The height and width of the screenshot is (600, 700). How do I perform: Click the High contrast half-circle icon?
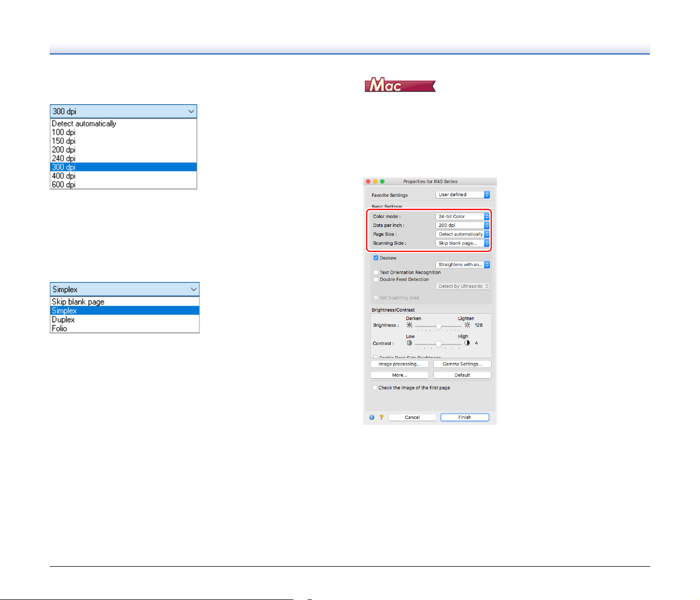[467, 343]
